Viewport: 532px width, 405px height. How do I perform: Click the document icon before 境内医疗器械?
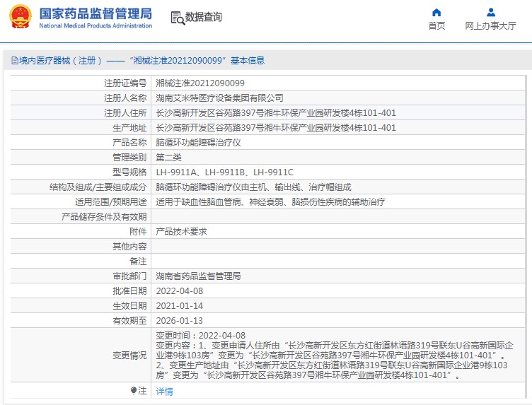pyautogui.click(x=14, y=61)
